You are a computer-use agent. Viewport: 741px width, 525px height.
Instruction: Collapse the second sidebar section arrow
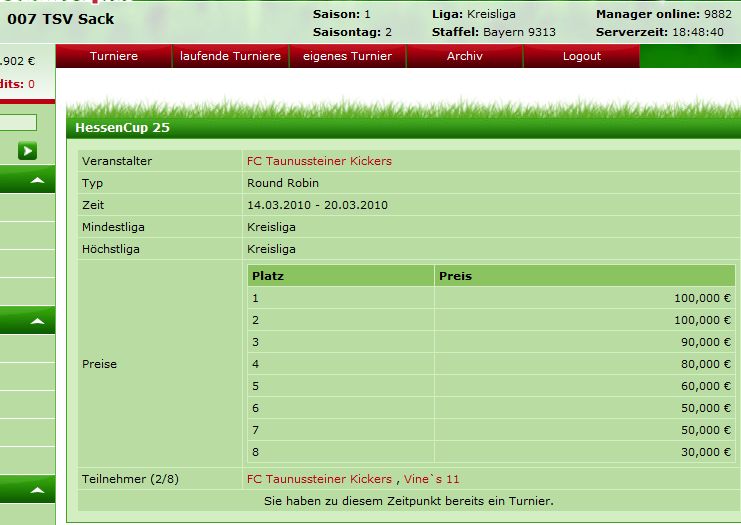[x=37, y=321]
